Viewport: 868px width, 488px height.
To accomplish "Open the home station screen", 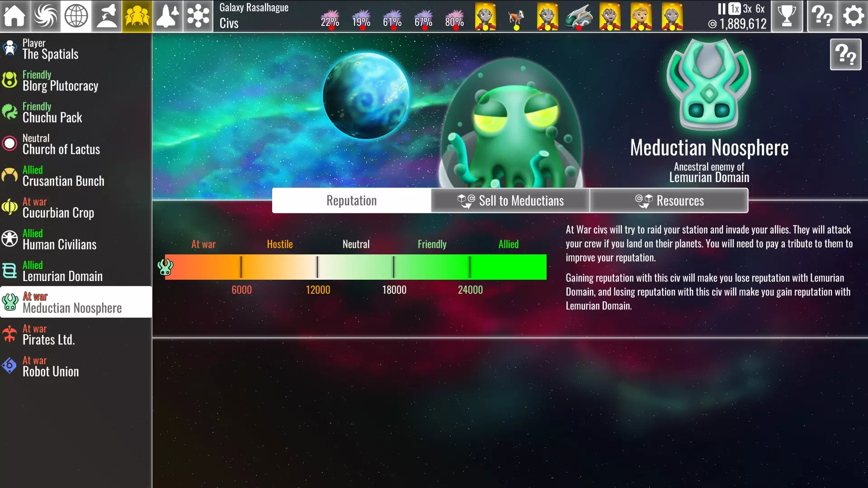I will pos(15,16).
